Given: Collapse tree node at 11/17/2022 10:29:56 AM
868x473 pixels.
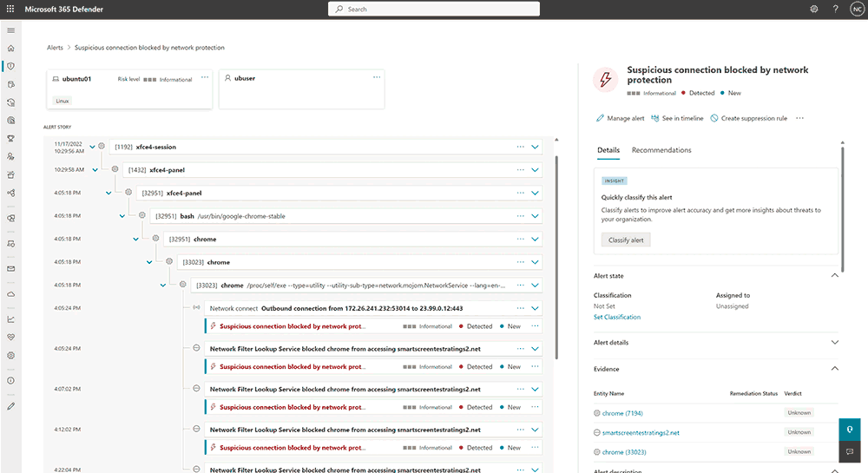Looking at the screenshot, I should (x=92, y=147).
